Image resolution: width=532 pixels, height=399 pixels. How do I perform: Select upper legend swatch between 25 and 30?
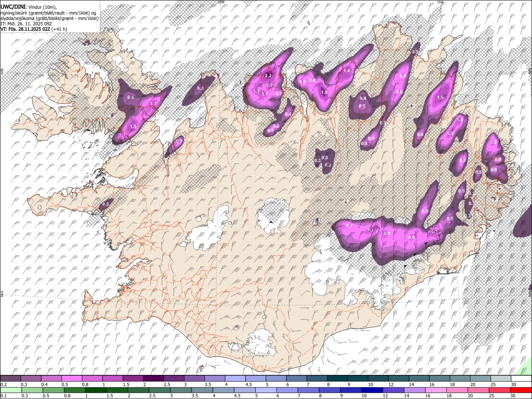(500, 379)
